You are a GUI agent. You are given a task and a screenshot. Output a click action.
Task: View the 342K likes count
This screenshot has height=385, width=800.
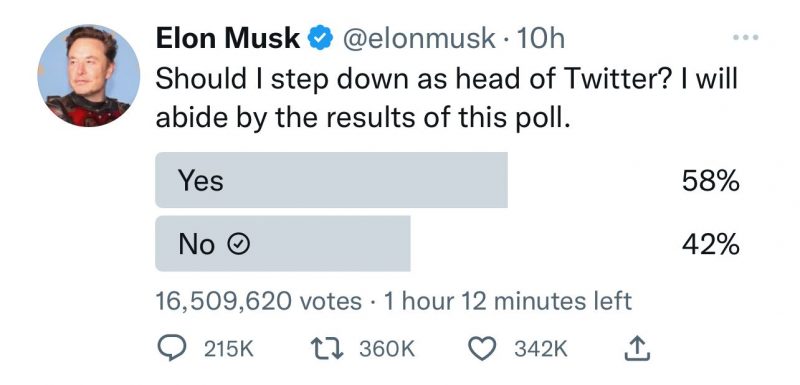541,350
